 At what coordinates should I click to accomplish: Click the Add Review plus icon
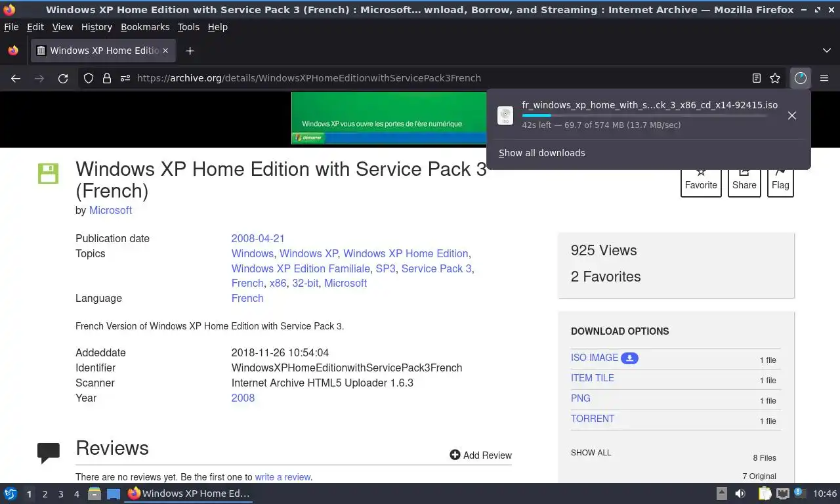pyautogui.click(x=455, y=455)
